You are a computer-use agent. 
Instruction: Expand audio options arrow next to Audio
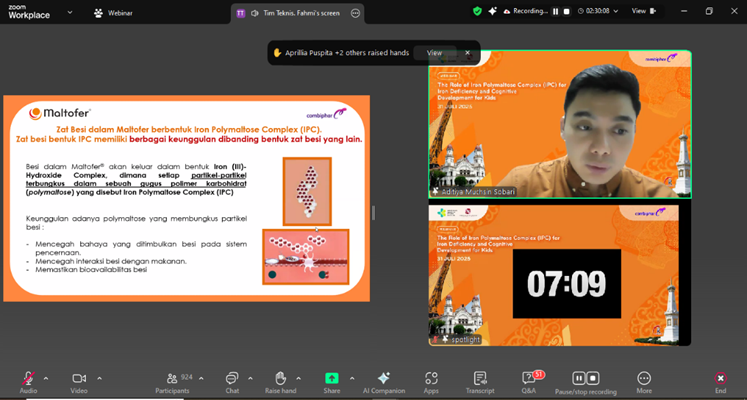pos(46,379)
